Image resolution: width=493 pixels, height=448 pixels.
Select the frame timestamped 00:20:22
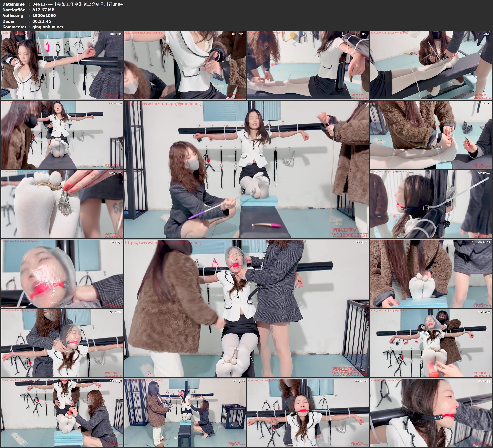pyautogui.click(x=308, y=412)
